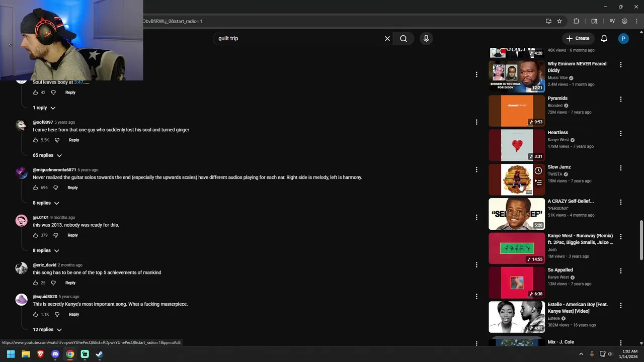The width and height of the screenshot is (644, 362).
Task: Add Slow Jamz to the queue
Action: tap(538, 183)
